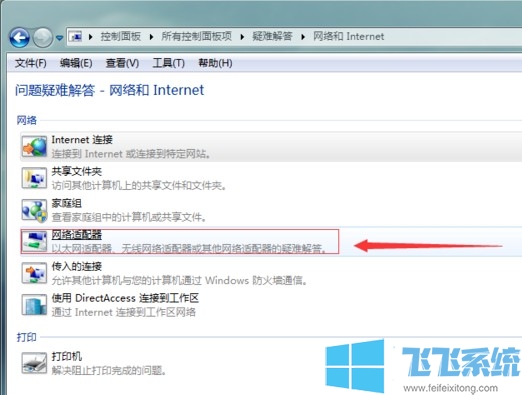Viewport: 522px width, 395px height.
Task: Expand the arrow after 疑难解答 breadcrumb
Action: 303,36
